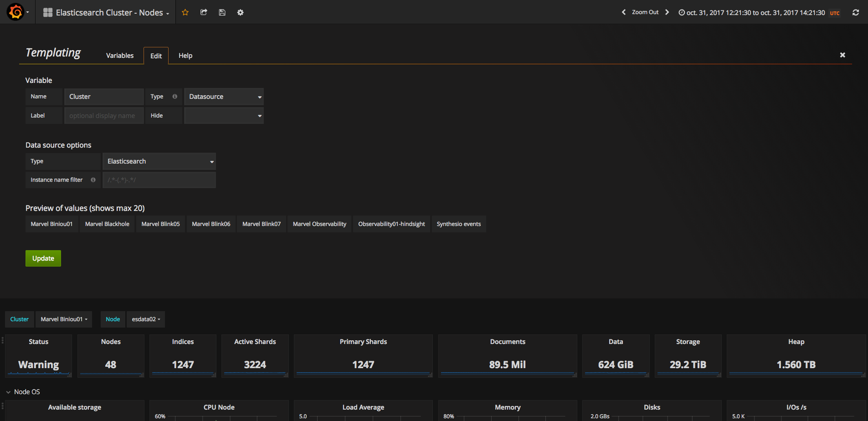Image resolution: width=868 pixels, height=421 pixels.
Task: Switch to the Variables tab
Action: (x=120, y=56)
